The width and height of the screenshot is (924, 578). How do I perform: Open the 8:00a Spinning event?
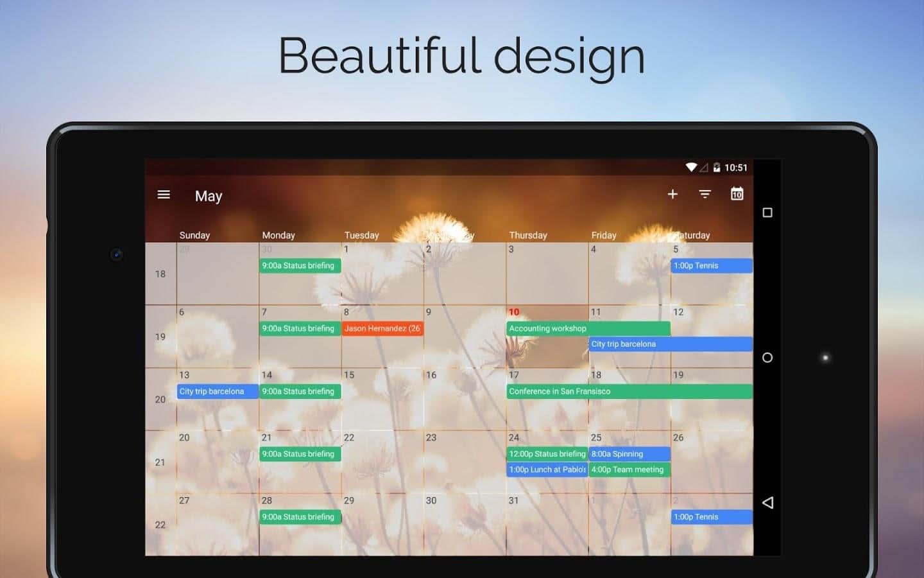629,454
